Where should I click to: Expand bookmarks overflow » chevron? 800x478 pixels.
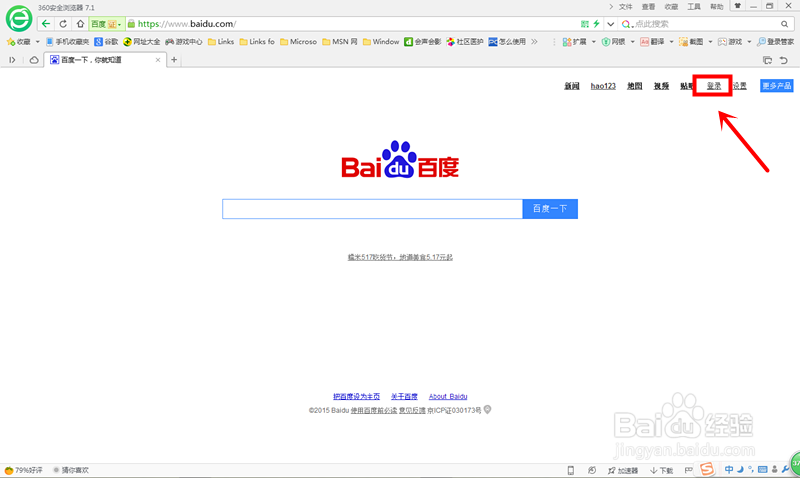[x=534, y=42]
